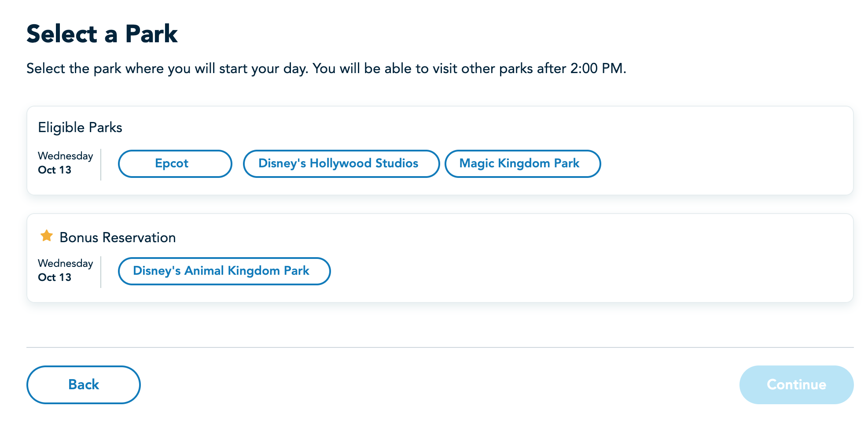
Task: Click Wednesday label in Eligible Parks row
Action: pos(66,156)
